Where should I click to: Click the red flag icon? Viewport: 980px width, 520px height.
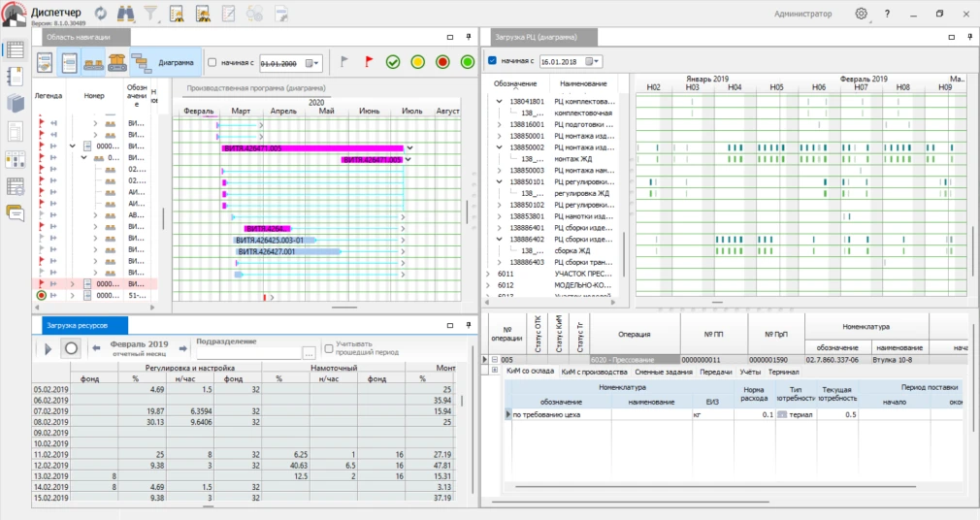tap(368, 62)
